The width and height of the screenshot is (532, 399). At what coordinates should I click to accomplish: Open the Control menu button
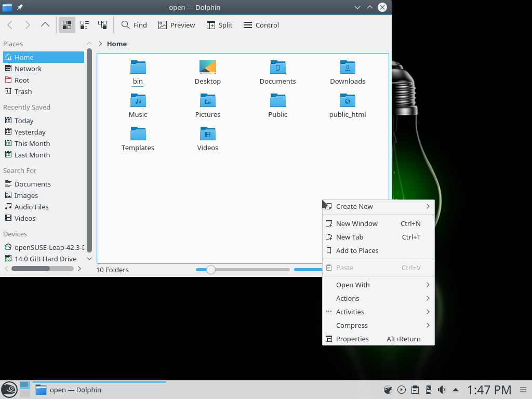261,25
